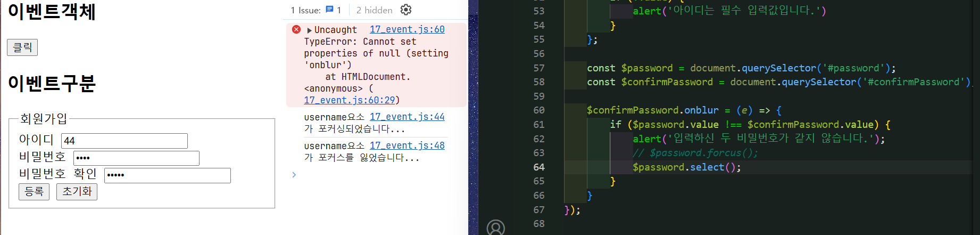980x235 pixels.
Task: Click the 클릭 button
Action: coord(22,47)
